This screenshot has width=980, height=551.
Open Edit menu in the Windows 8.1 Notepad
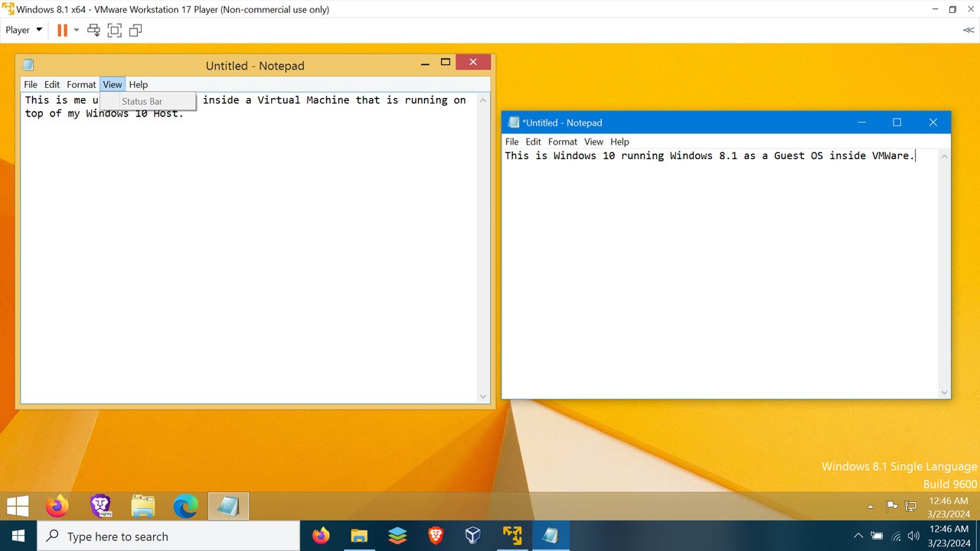coord(52,85)
